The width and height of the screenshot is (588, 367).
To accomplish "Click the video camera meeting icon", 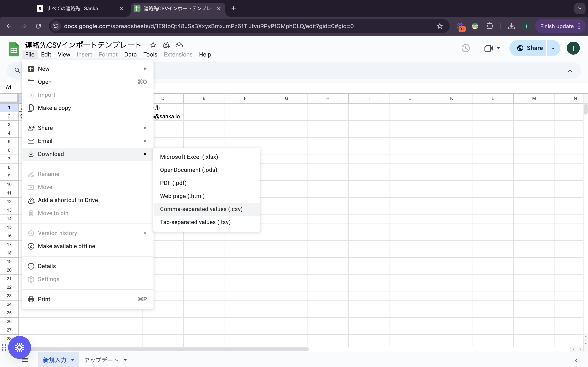I will click(x=488, y=48).
